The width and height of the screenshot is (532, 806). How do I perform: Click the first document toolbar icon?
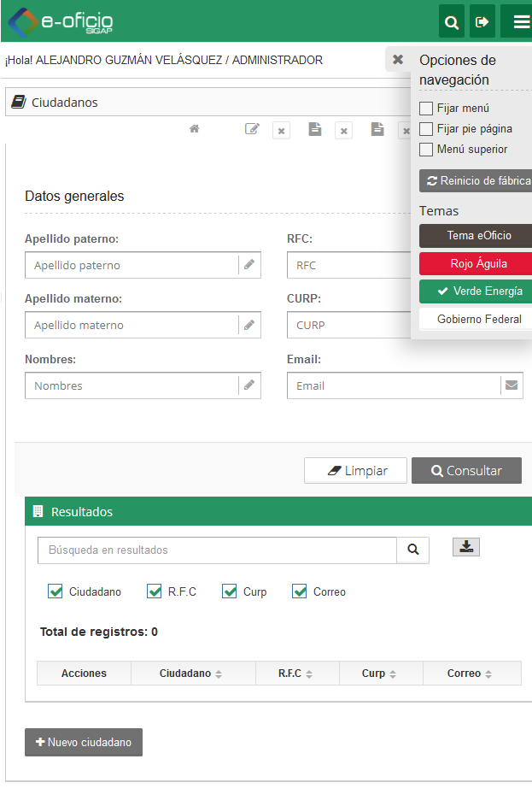(x=315, y=129)
